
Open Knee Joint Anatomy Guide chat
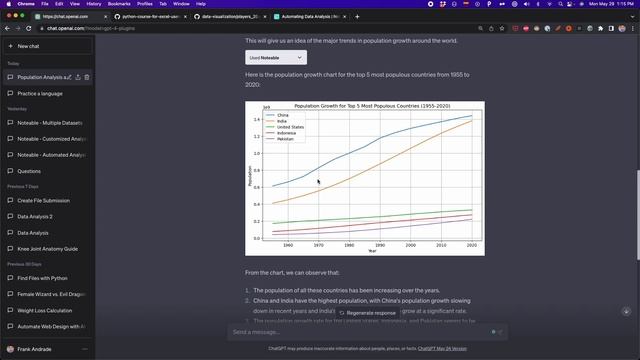(x=48, y=249)
